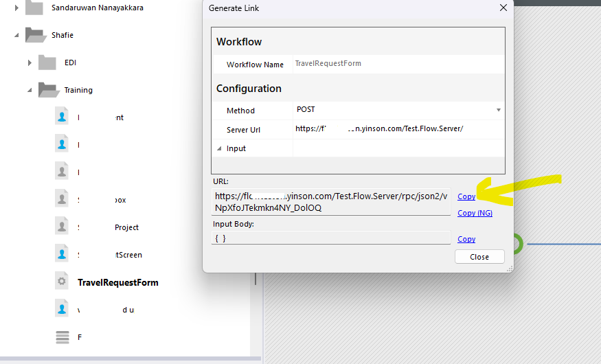601x364 pixels.
Task: Click the EDI folder icon
Action: 47,62
